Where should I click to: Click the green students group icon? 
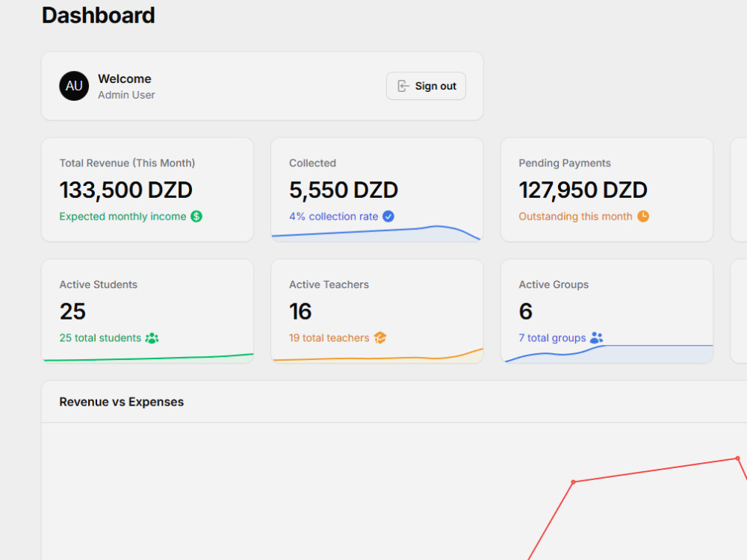click(152, 338)
